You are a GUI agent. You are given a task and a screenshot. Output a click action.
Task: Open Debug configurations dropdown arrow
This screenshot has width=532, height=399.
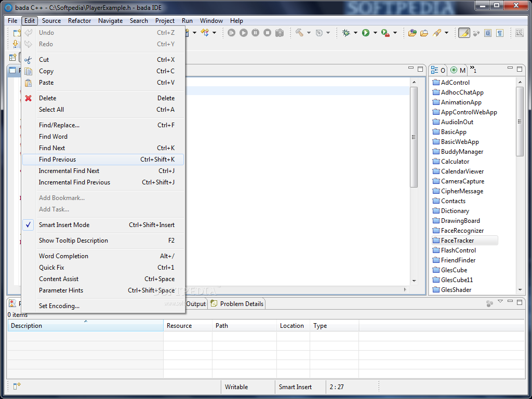tap(355, 33)
